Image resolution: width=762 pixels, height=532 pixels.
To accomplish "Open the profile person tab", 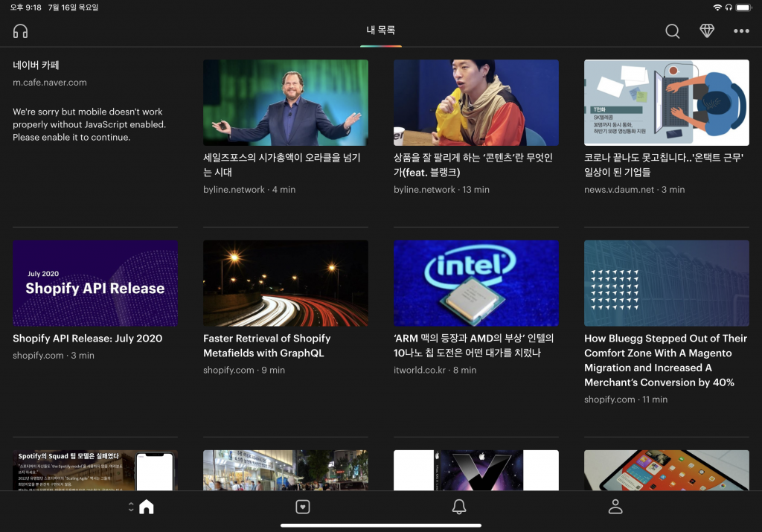I will pos(615,507).
